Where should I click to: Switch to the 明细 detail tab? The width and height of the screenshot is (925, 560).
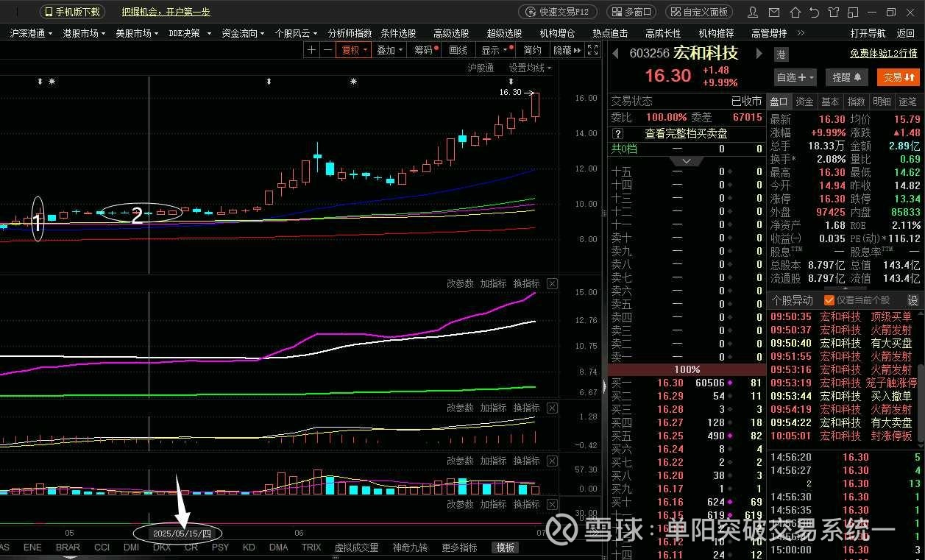pyautogui.click(x=881, y=102)
